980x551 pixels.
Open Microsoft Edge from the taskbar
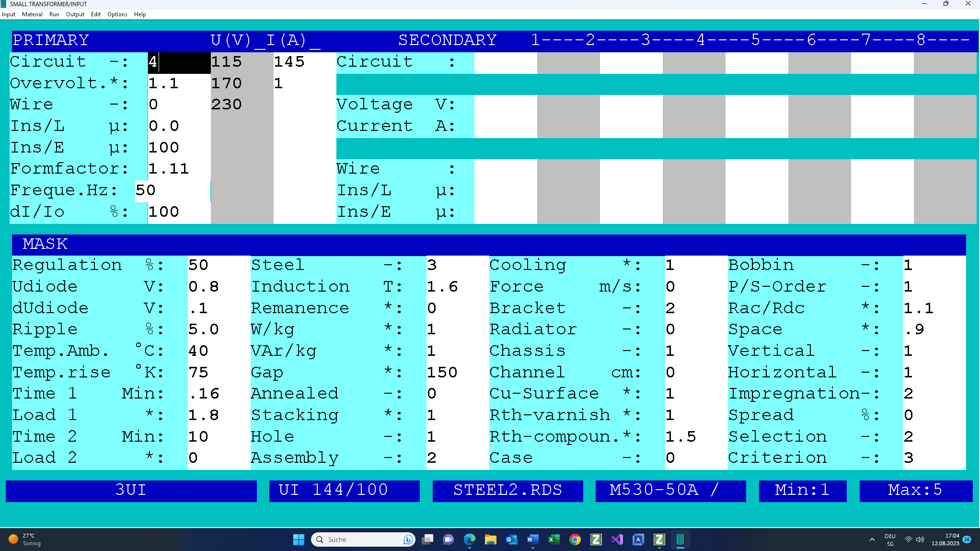pyautogui.click(x=470, y=539)
